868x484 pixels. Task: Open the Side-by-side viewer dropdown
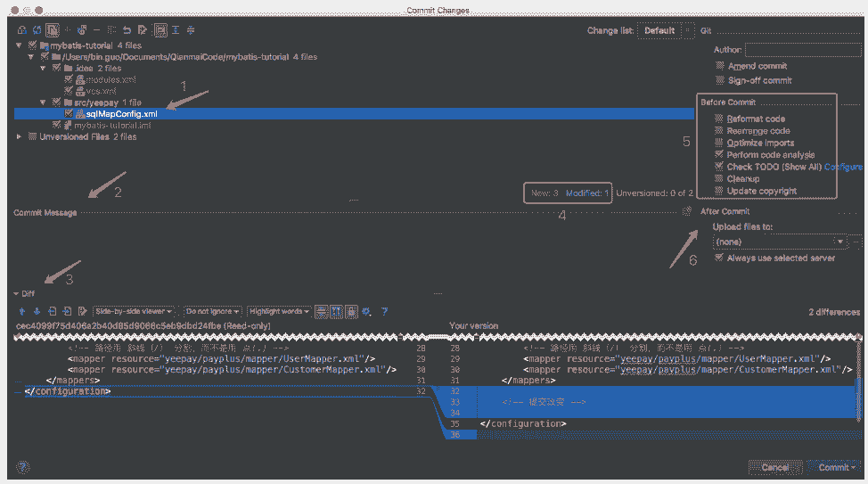[134, 311]
